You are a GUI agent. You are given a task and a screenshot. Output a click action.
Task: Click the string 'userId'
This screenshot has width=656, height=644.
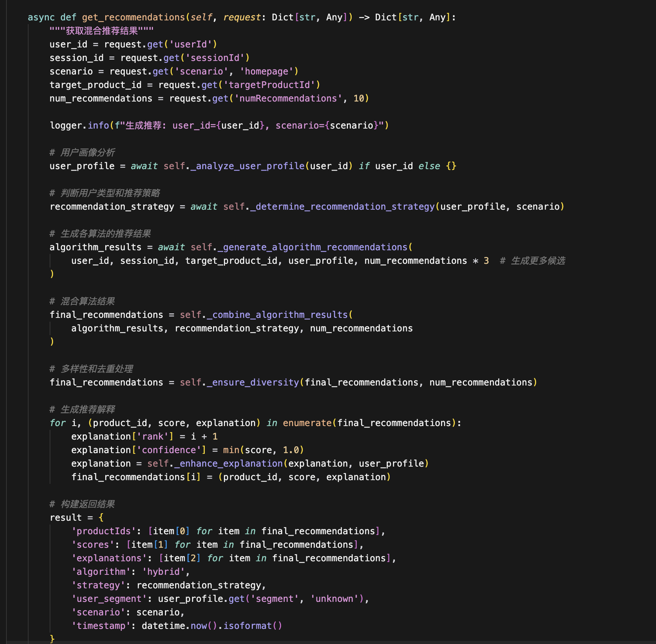(x=191, y=44)
